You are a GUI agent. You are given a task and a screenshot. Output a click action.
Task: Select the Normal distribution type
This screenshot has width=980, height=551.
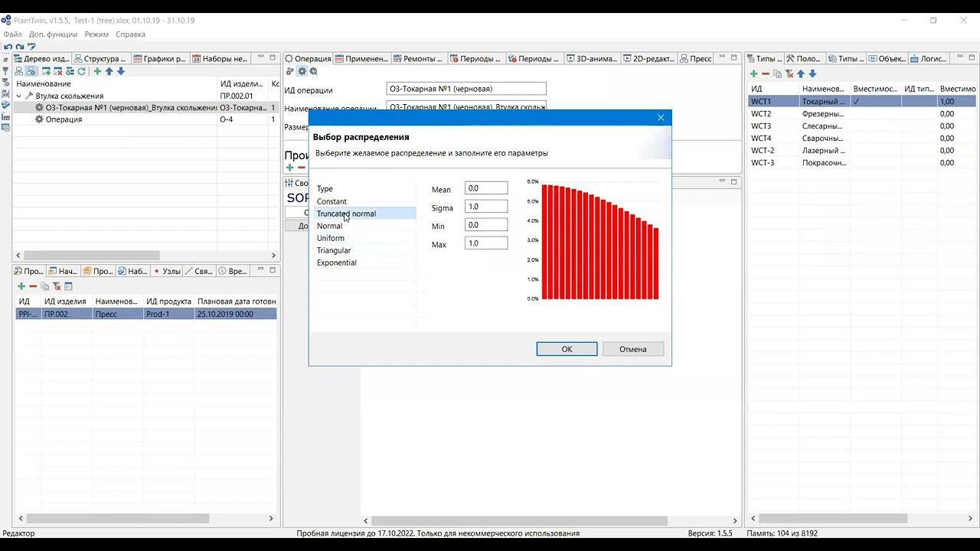coord(329,226)
